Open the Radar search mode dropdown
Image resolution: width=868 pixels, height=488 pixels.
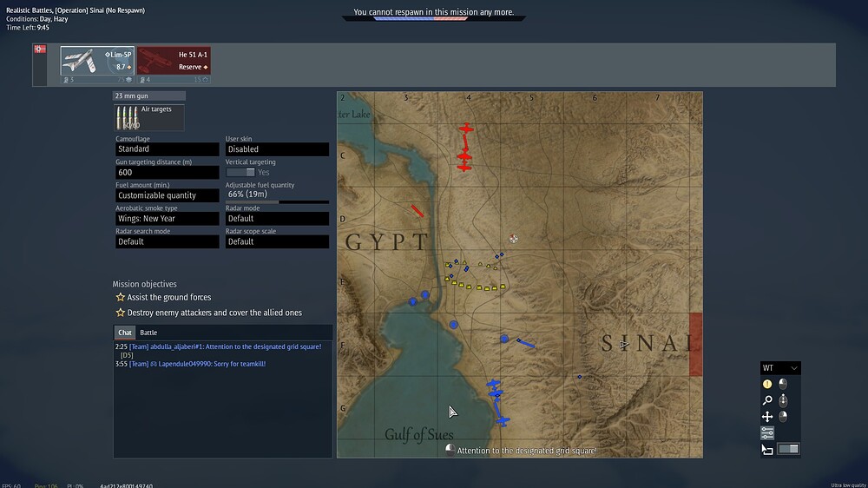[x=168, y=242]
